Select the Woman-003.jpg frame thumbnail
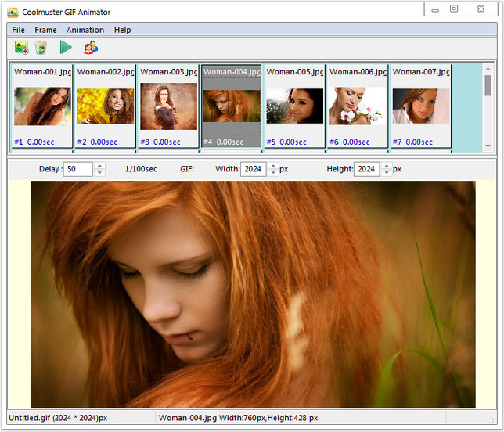The height and width of the screenshot is (432, 504). pos(168,106)
